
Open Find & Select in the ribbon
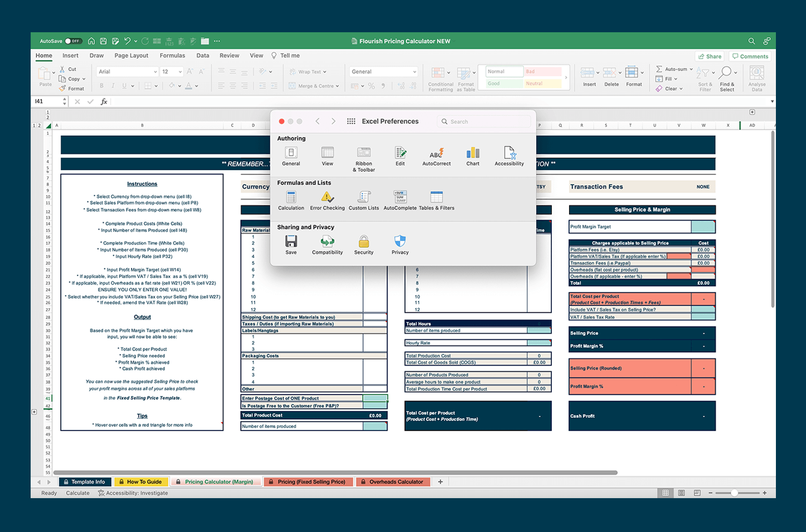[727, 77]
